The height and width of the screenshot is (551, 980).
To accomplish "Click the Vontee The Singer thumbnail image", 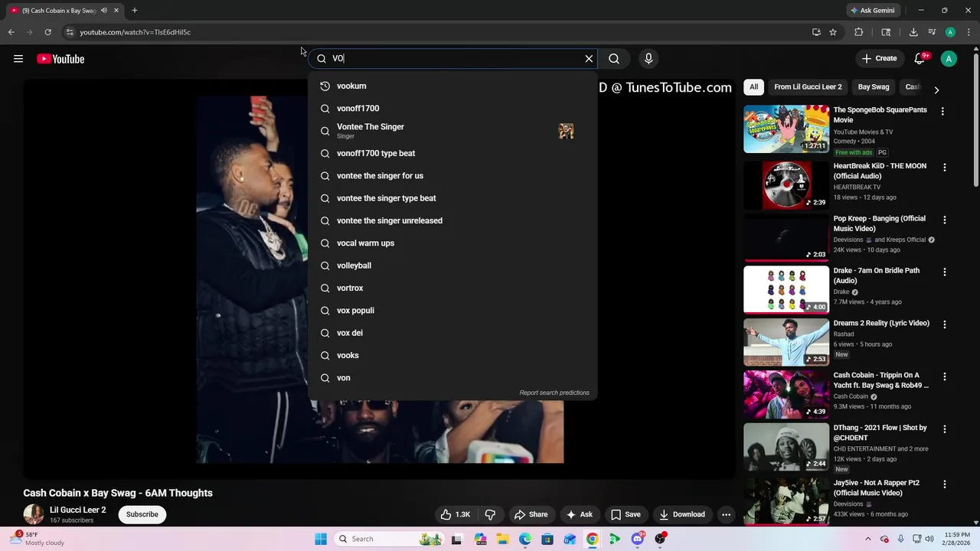I will 566,131.
